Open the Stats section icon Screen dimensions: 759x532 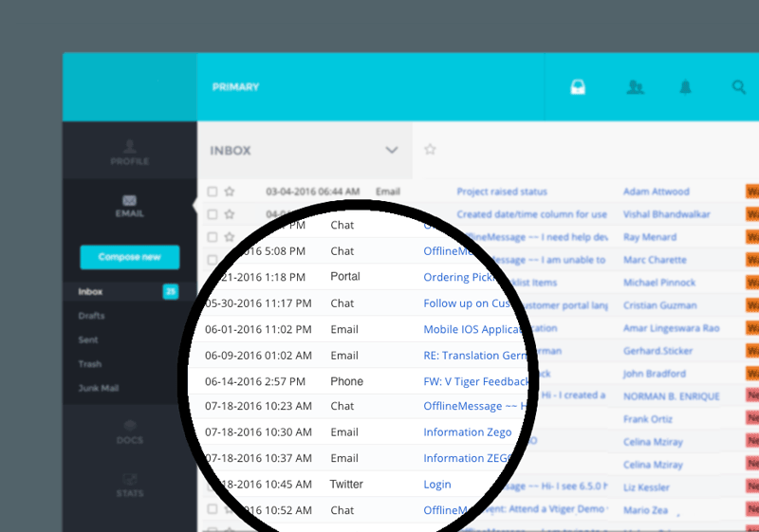click(129, 485)
